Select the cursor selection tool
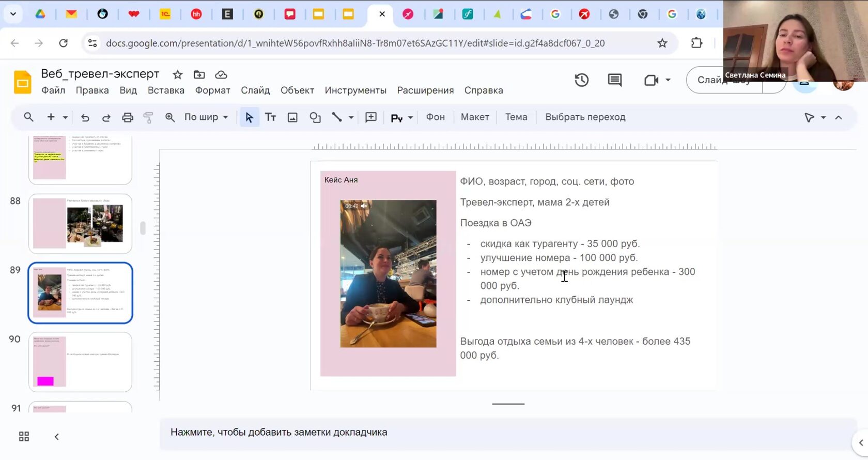This screenshot has height=460, width=868. pos(249,117)
